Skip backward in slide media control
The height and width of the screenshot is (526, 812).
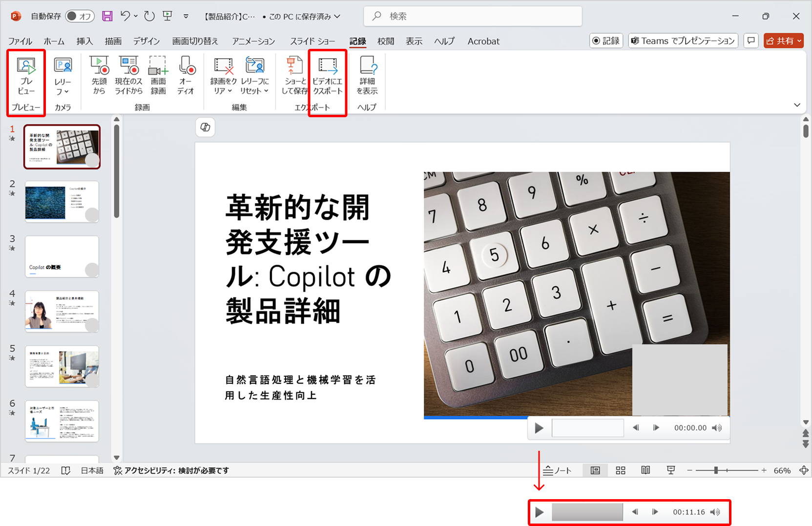pyautogui.click(x=636, y=428)
